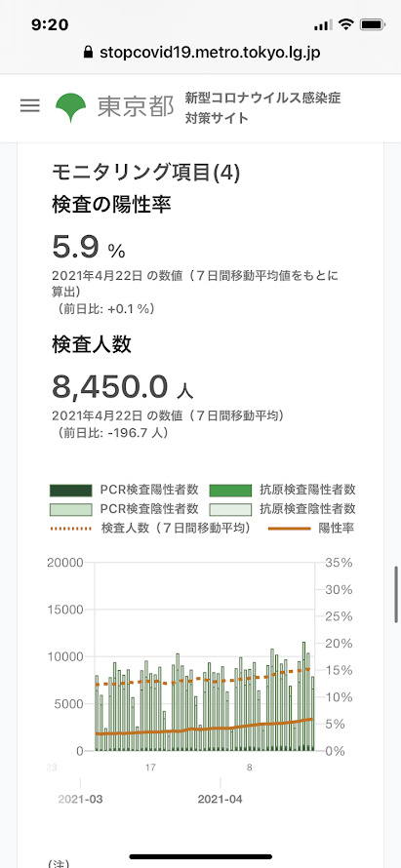This screenshot has width=401, height=868.
Task: Toggle 検査人数（７日間移動平均）dotted line legend
Action: [70, 529]
